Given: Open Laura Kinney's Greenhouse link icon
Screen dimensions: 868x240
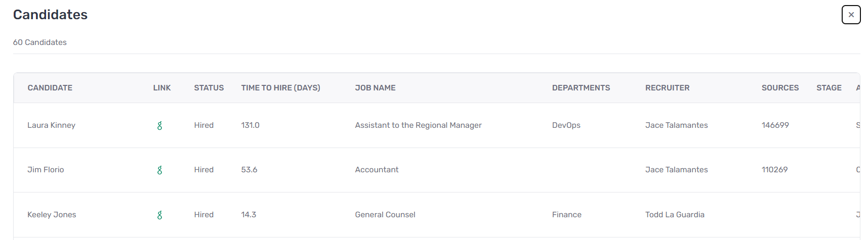Looking at the screenshot, I should [159, 125].
